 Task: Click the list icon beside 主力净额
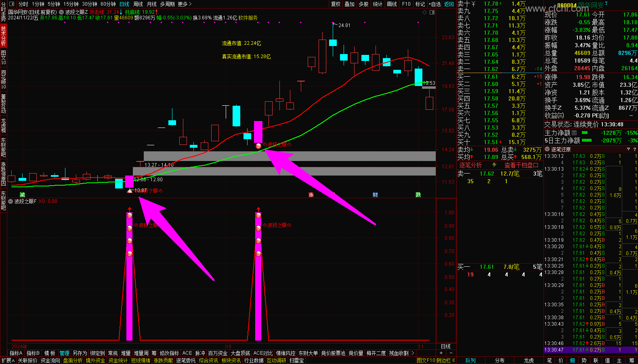[574, 133]
